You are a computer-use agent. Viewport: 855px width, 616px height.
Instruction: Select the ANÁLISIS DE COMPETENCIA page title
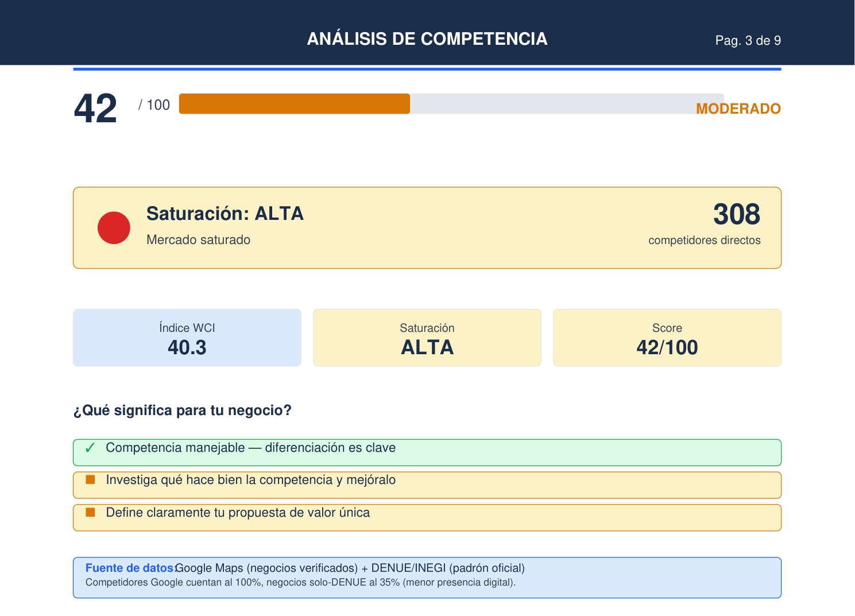[x=427, y=39]
